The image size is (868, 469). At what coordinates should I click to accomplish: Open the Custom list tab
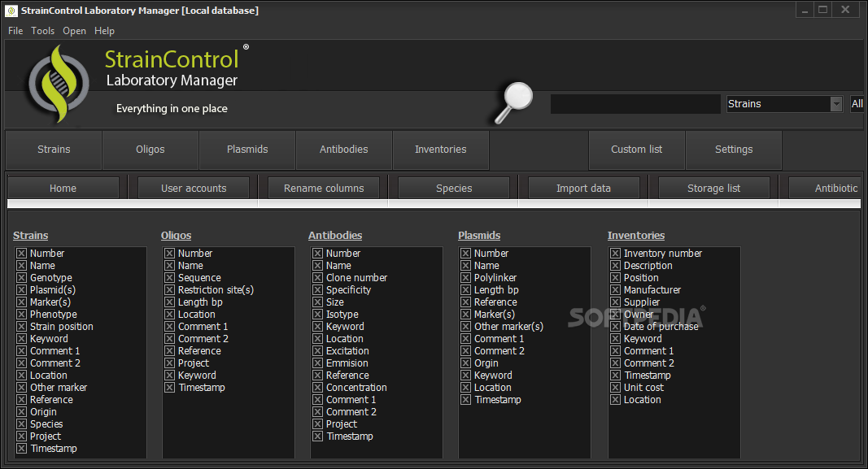click(637, 150)
